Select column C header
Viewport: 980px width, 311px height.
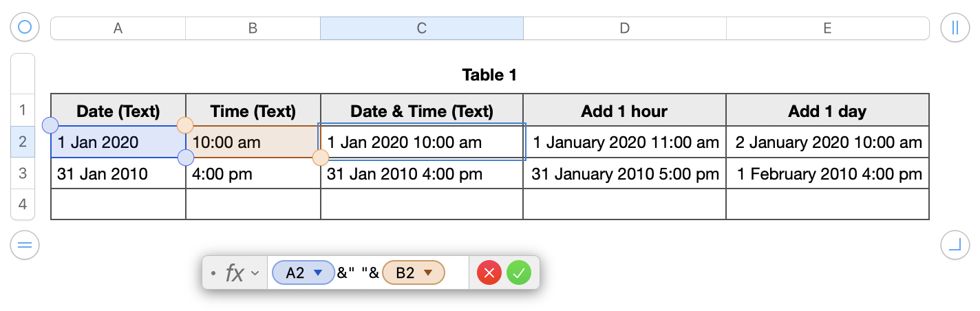coord(421,28)
